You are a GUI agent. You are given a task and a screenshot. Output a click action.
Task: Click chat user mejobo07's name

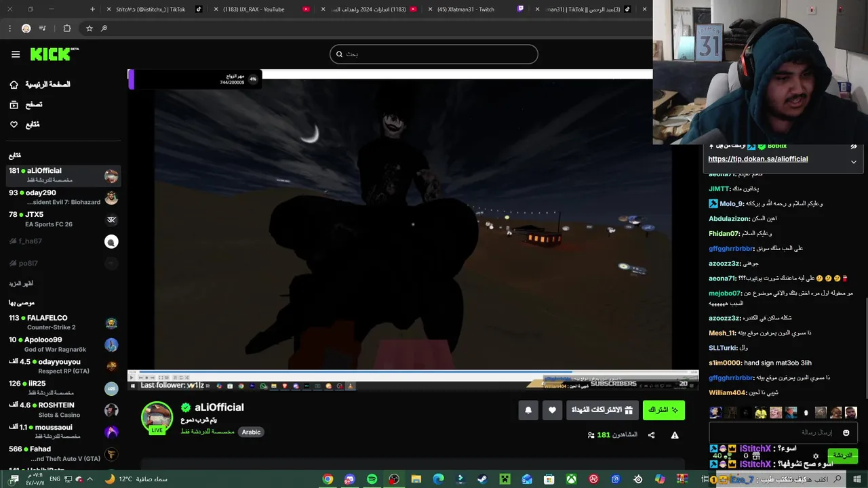point(725,293)
